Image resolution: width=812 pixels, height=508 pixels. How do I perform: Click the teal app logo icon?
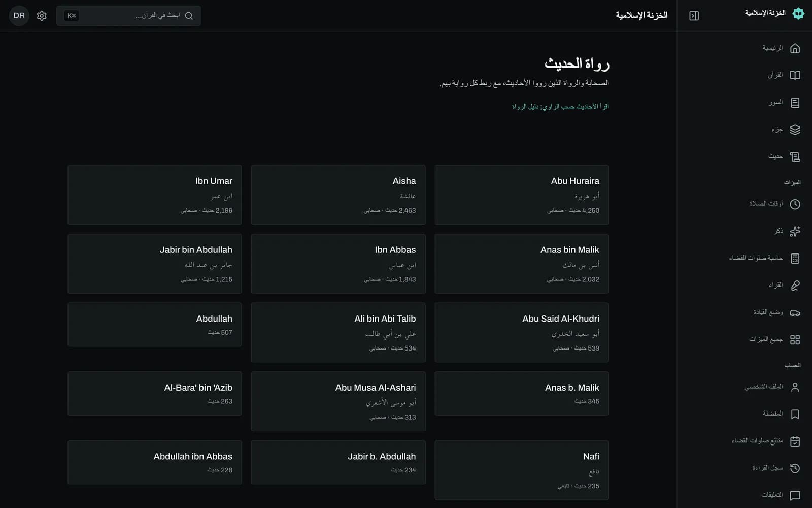[798, 14]
